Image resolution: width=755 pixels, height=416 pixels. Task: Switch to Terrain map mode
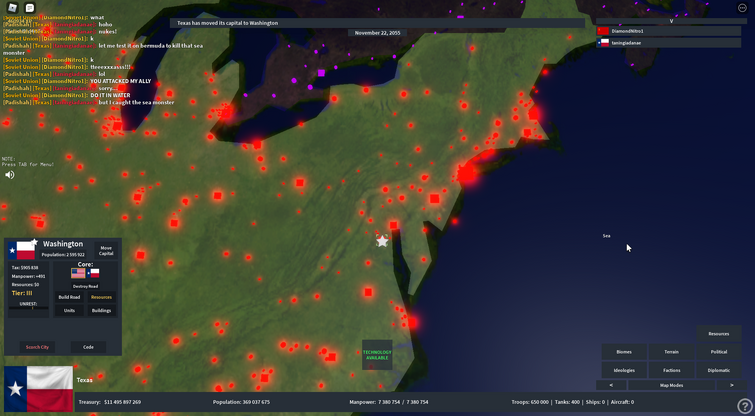pyautogui.click(x=671, y=352)
